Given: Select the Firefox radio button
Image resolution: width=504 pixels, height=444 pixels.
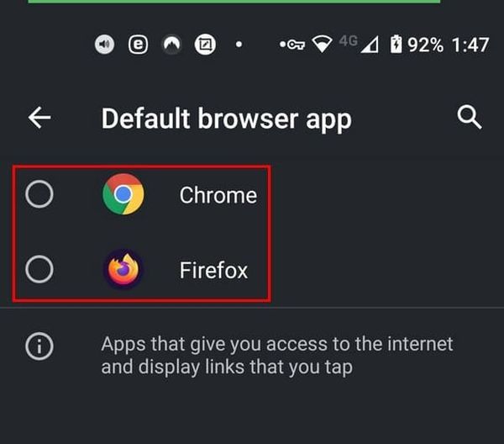Looking at the screenshot, I should (39, 270).
